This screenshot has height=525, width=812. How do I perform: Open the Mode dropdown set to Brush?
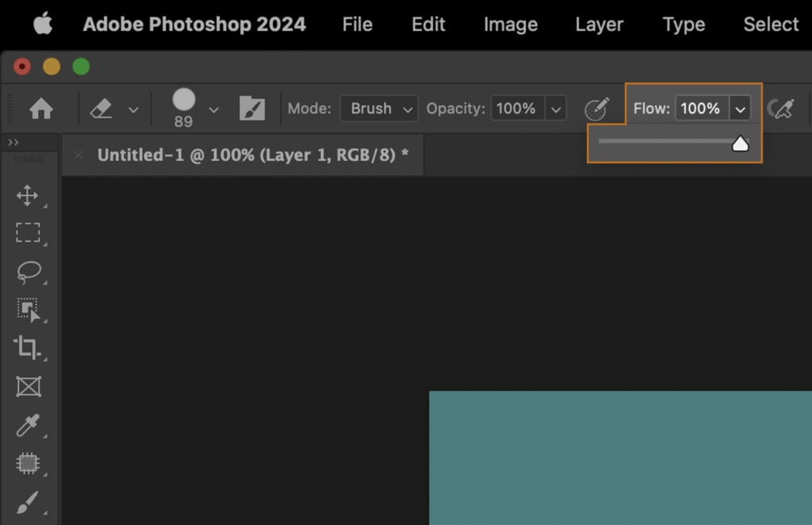pos(378,109)
